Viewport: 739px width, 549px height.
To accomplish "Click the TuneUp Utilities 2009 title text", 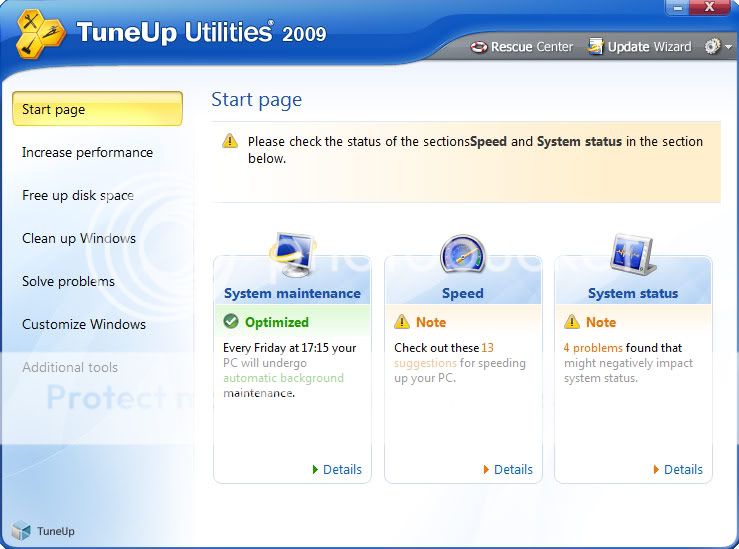I will pyautogui.click(x=201, y=33).
